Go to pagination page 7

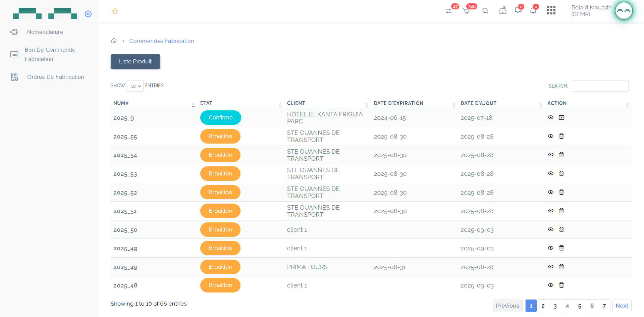[604, 306]
